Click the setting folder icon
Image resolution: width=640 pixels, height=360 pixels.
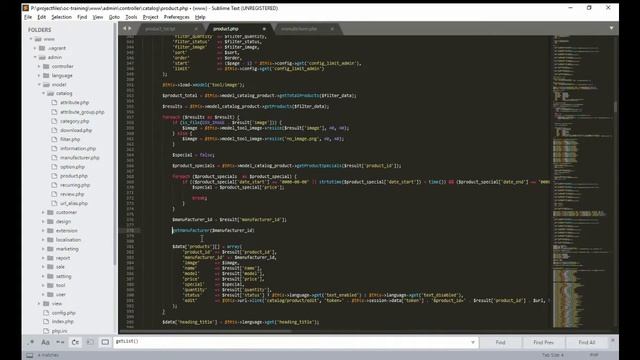(x=50, y=276)
